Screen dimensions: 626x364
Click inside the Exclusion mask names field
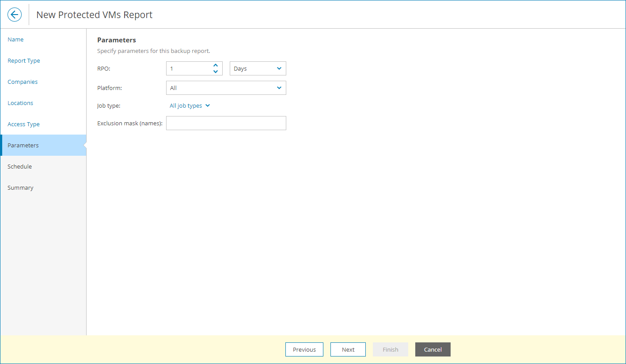tap(226, 123)
